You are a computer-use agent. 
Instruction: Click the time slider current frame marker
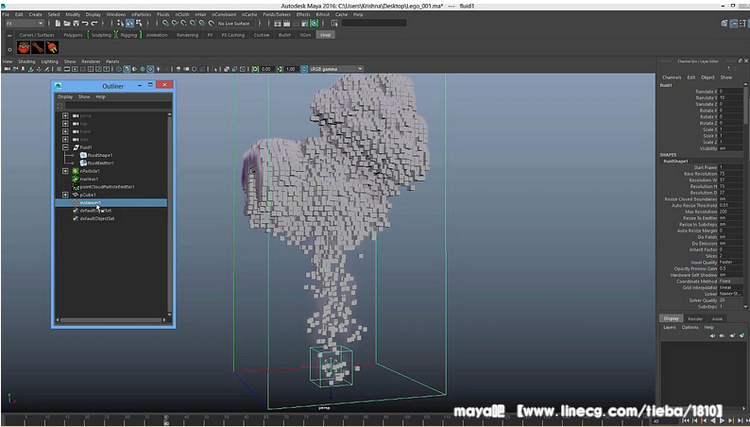pyautogui.click(x=166, y=420)
